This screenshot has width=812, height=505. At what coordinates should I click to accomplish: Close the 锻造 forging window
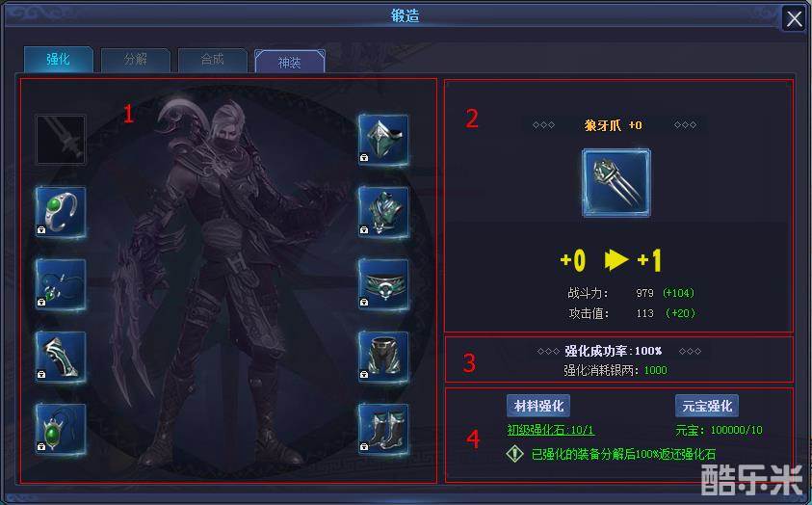point(794,19)
